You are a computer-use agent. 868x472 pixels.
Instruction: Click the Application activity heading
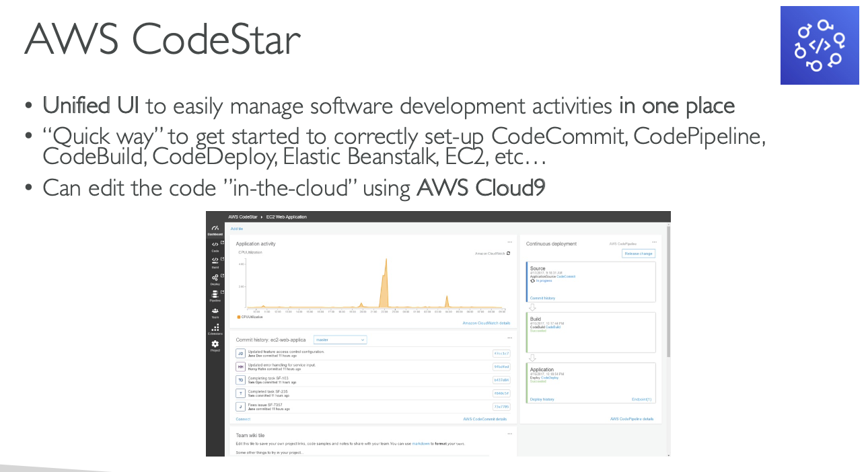pyautogui.click(x=256, y=243)
